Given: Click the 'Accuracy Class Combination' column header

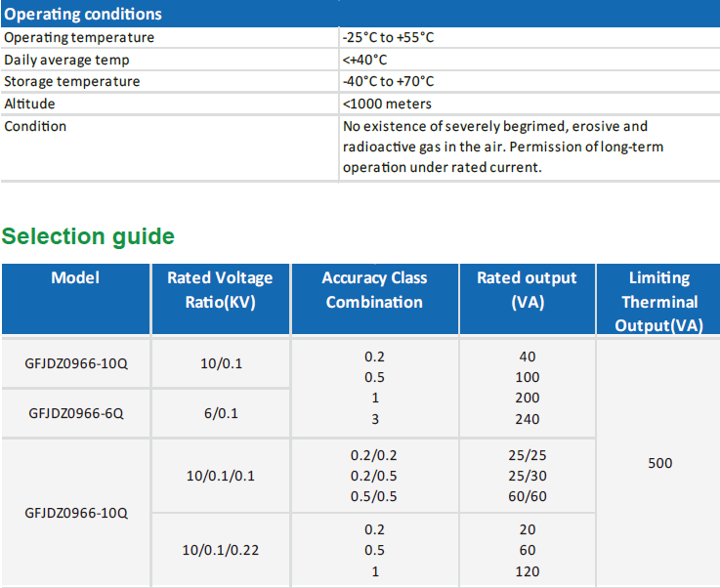Looking at the screenshot, I should (x=374, y=290).
